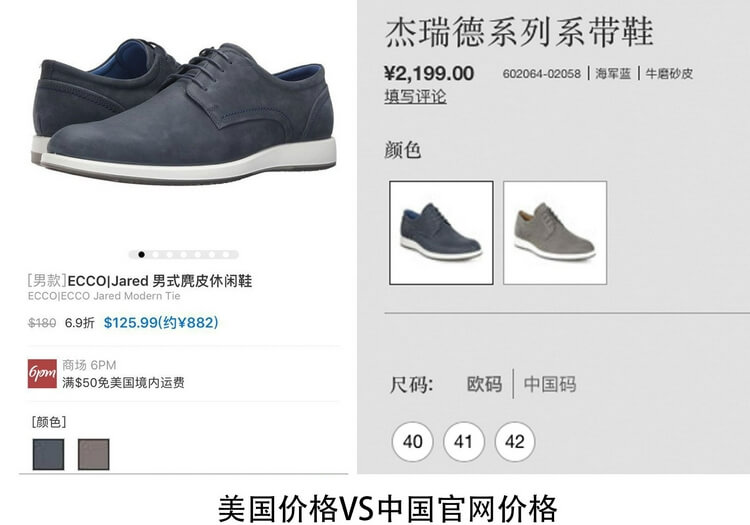Switch to 欧码 size tab
Screen dimensions: 750x525
point(484,384)
